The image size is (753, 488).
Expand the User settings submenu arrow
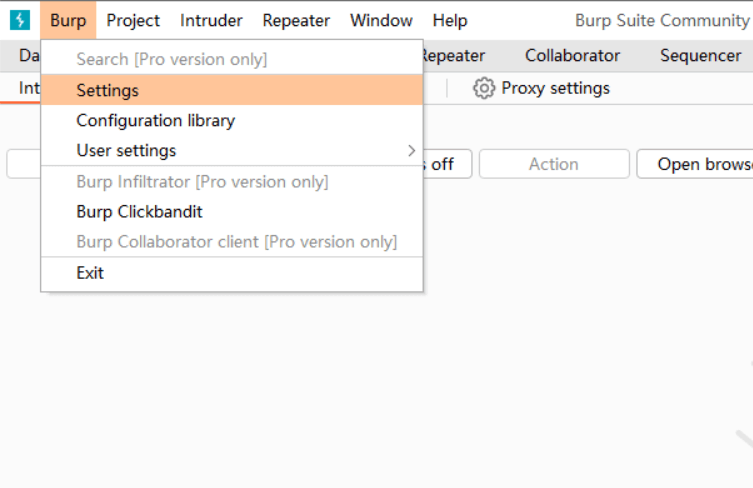coord(411,151)
